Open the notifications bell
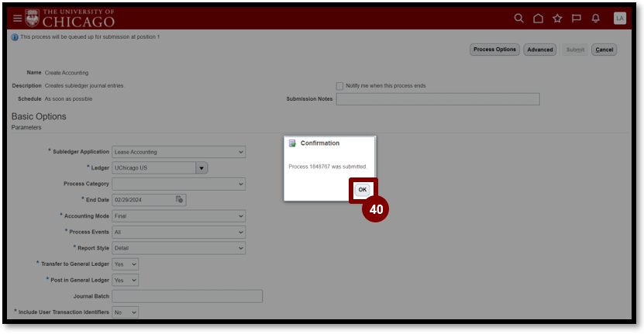This screenshot has height=334, width=644. [x=595, y=18]
